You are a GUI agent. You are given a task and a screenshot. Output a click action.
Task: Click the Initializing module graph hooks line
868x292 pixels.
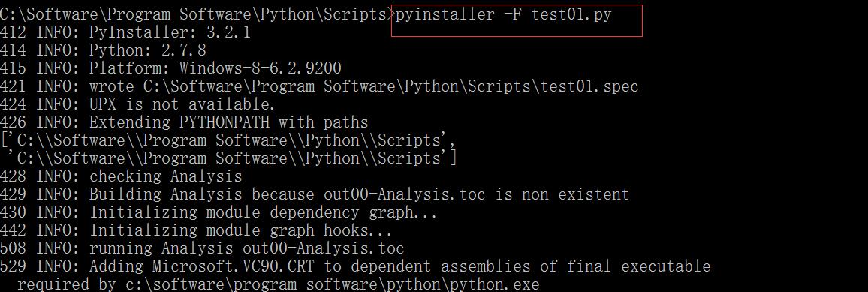pyautogui.click(x=196, y=230)
